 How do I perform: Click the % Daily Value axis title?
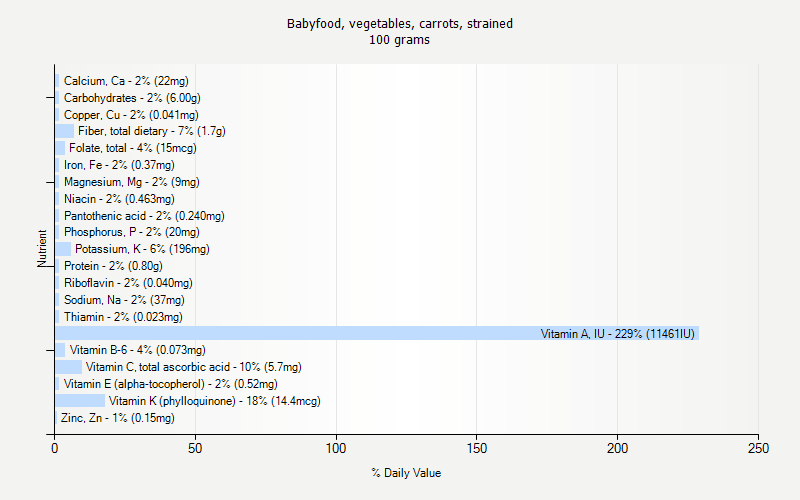[406, 472]
